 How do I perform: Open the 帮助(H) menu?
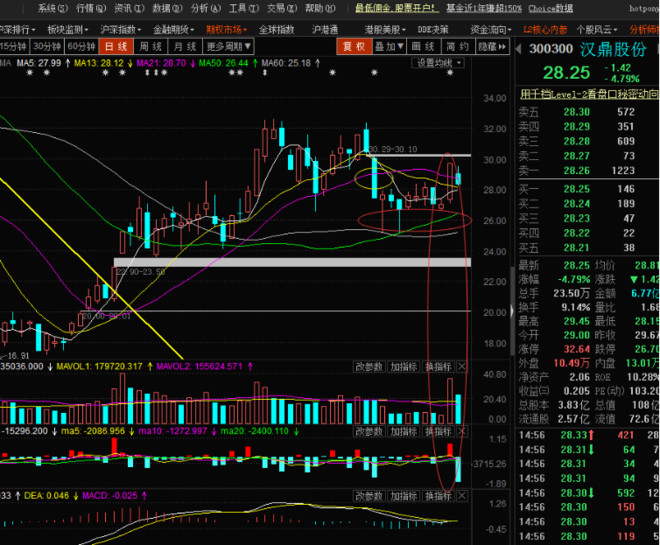tap(320, 8)
